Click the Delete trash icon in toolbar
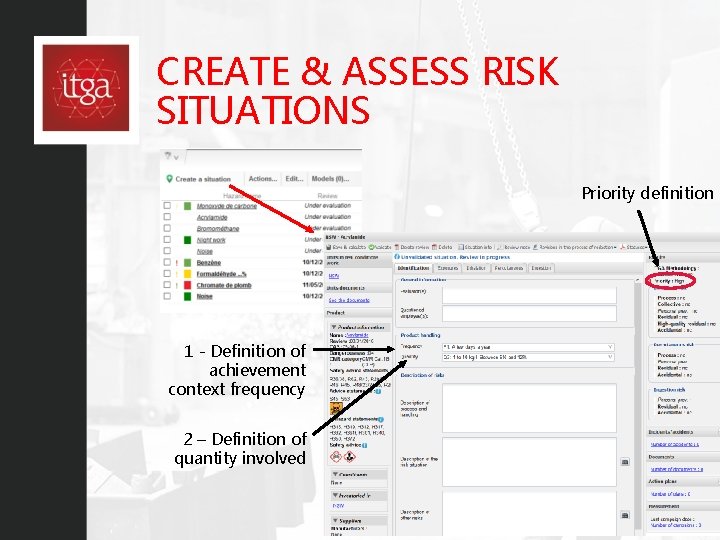This screenshot has width=720, height=540. click(x=434, y=247)
